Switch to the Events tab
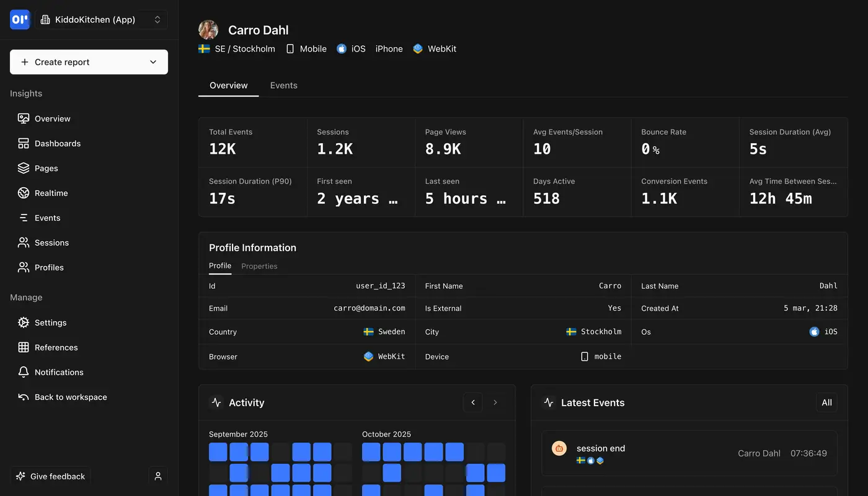 click(283, 85)
